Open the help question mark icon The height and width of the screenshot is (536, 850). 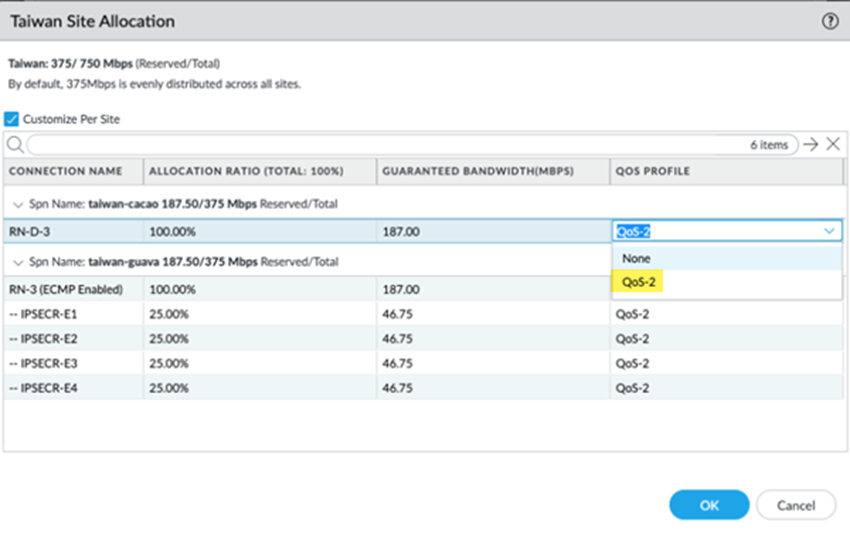pyautogui.click(x=829, y=21)
